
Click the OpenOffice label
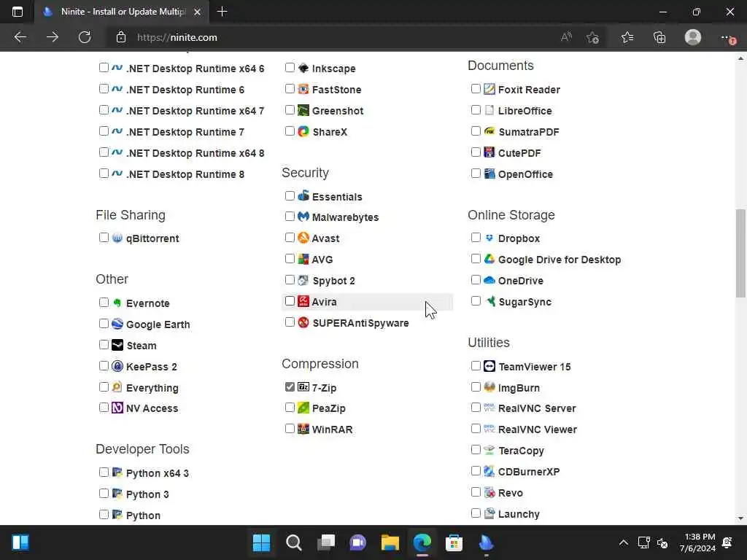[x=525, y=174]
